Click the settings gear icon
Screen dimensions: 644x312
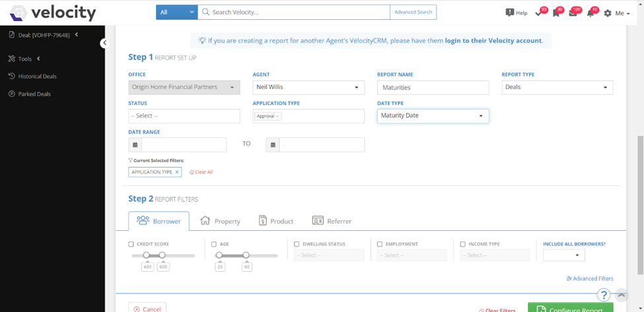[x=608, y=13]
